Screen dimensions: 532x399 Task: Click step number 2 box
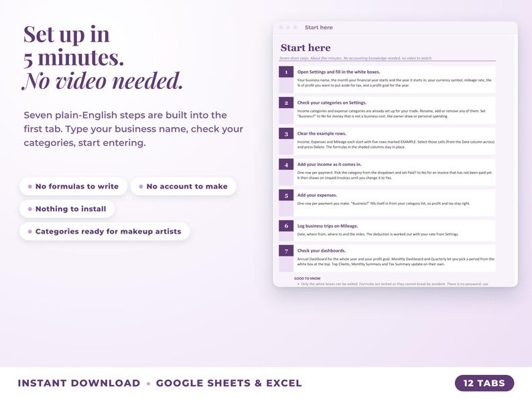(x=286, y=102)
